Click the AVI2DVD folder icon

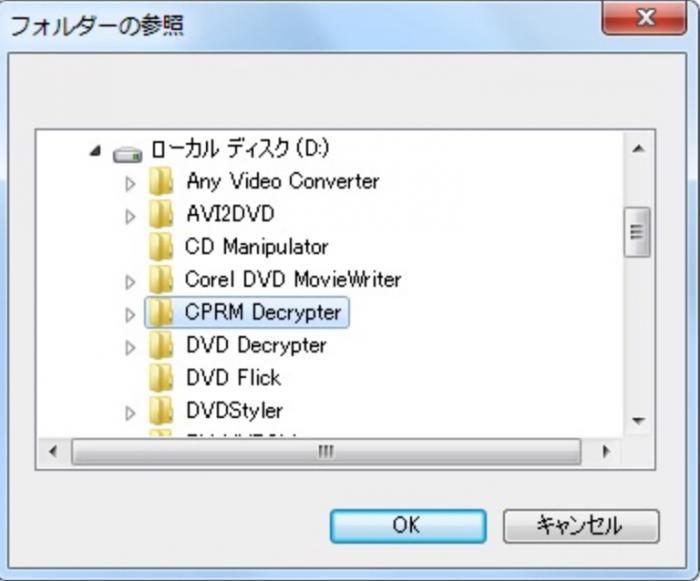[161, 214]
